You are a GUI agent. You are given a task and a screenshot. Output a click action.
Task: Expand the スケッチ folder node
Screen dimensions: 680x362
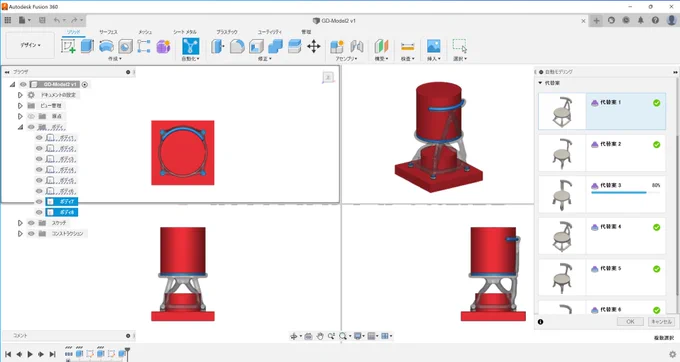point(20,223)
